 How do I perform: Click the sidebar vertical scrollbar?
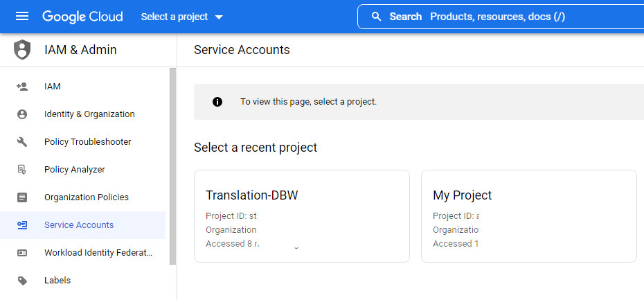[172, 166]
